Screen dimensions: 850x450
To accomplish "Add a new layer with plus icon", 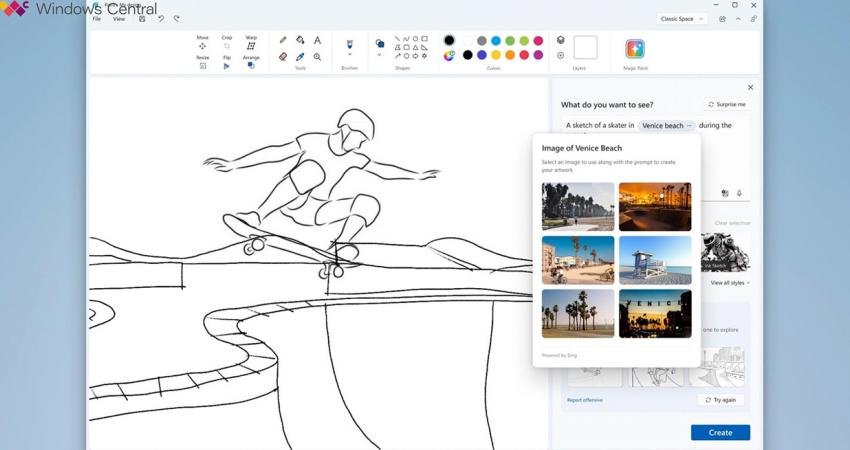I will 561,55.
